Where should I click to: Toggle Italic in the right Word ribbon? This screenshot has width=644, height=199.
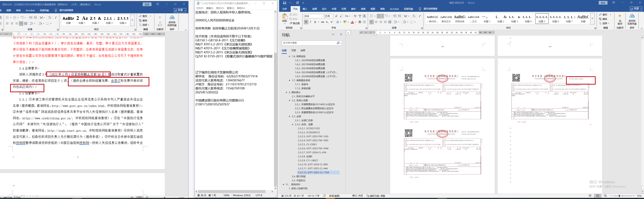tap(310, 22)
